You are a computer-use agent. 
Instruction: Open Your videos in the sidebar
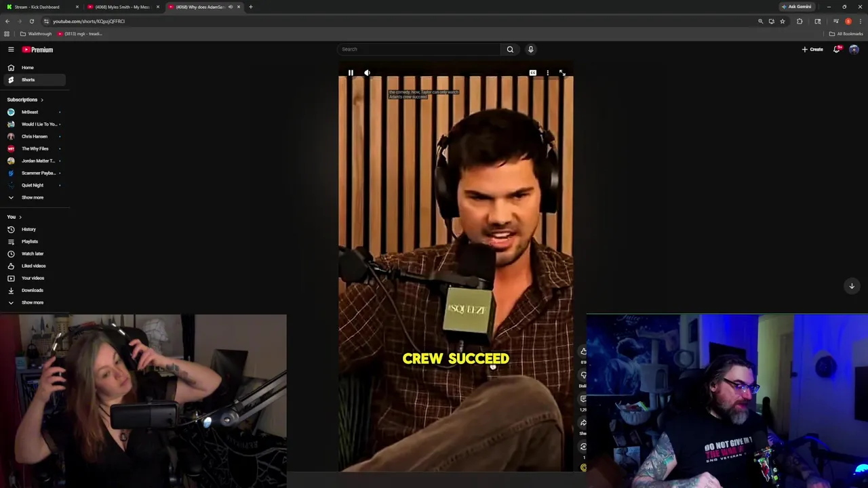(x=33, y=278)
